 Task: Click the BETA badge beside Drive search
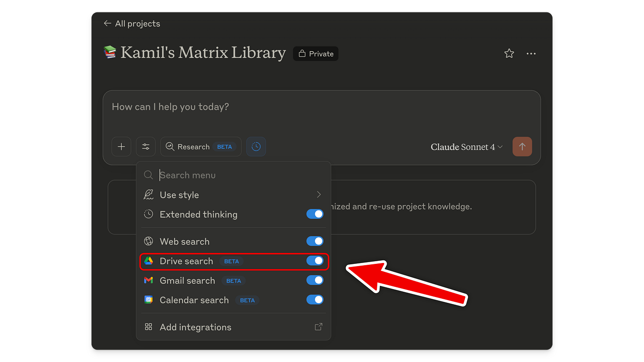[x=231, y=261]
